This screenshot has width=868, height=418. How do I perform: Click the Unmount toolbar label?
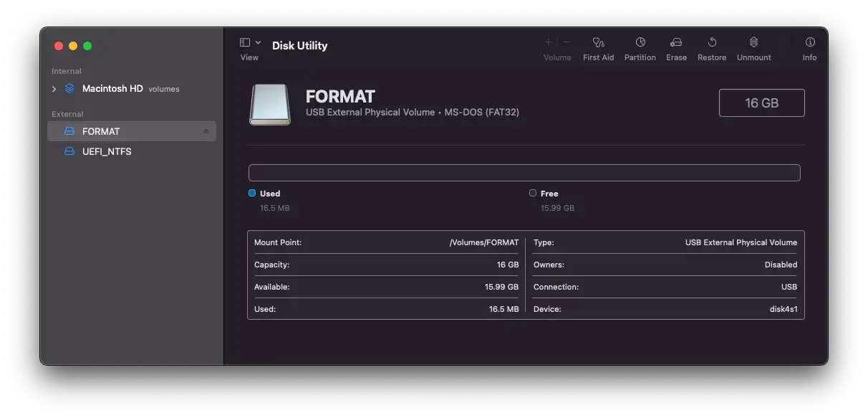(x=754, y=57)
